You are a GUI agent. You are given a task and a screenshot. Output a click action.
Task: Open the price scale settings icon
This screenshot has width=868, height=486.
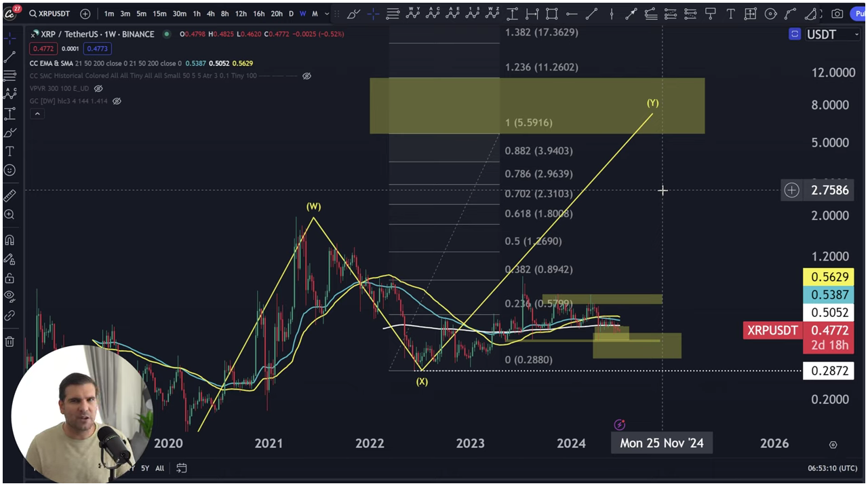click(833, 445)
